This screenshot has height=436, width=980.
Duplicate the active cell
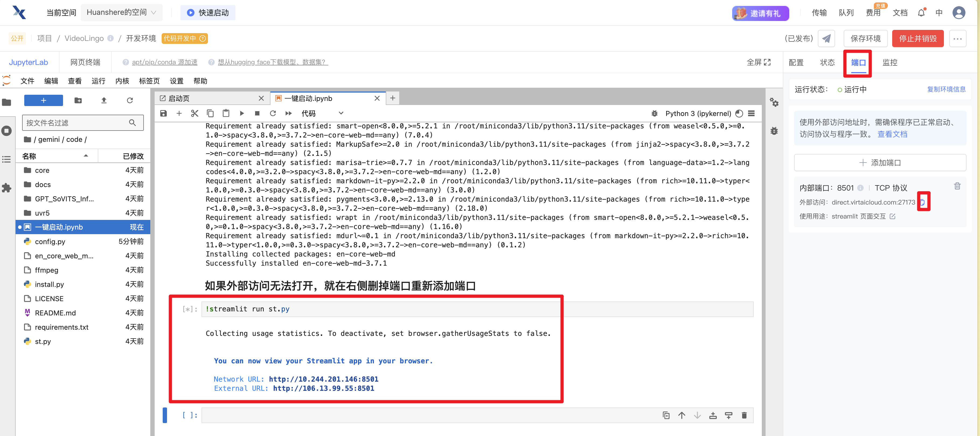tap(666, 415)
